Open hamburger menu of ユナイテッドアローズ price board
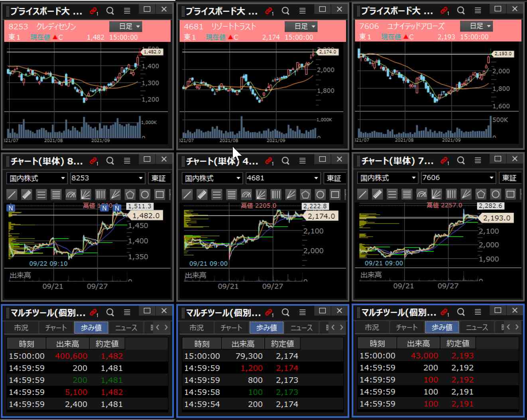This screenshot has width=527, height=420. [478, 11]
